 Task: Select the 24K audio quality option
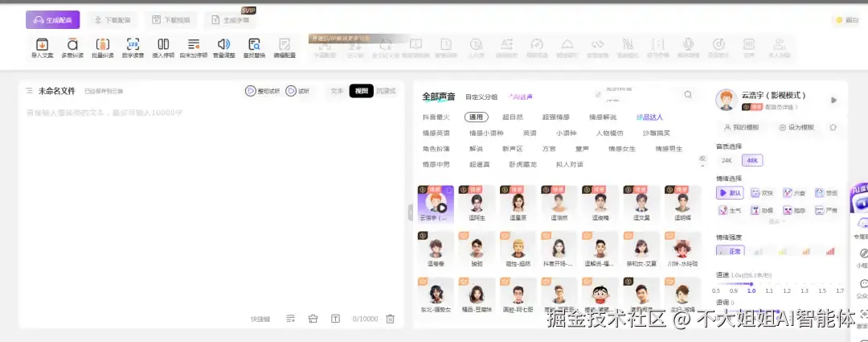(x=727, y=161)
